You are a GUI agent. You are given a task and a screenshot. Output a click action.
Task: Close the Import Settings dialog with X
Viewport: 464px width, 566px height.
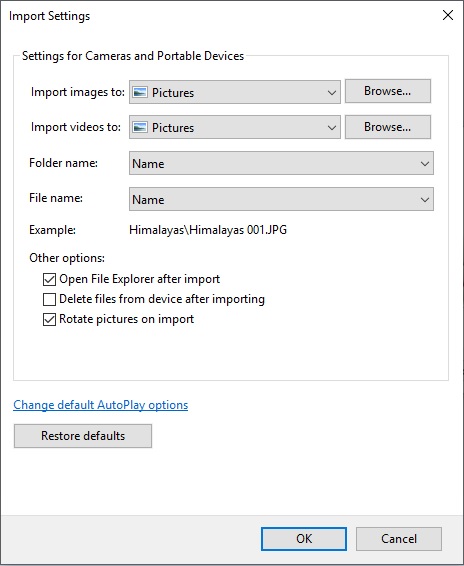tap(448, 15)
